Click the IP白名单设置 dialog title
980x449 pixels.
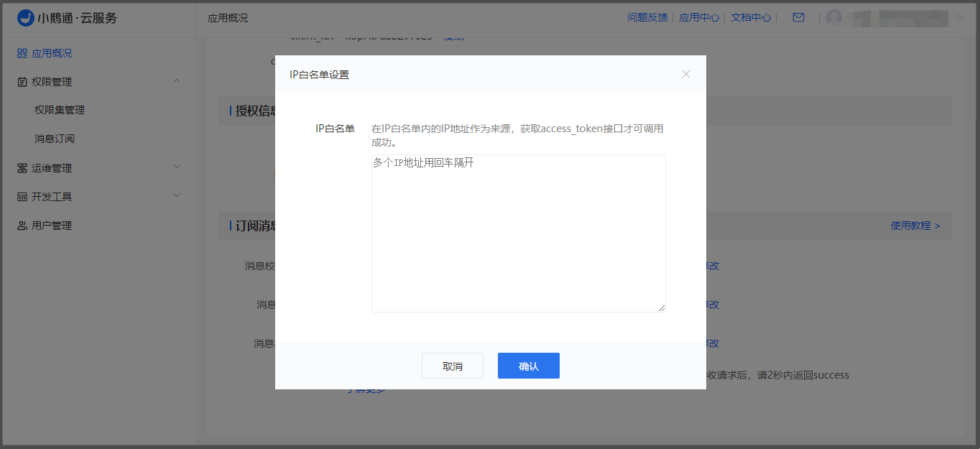(319, 75)
